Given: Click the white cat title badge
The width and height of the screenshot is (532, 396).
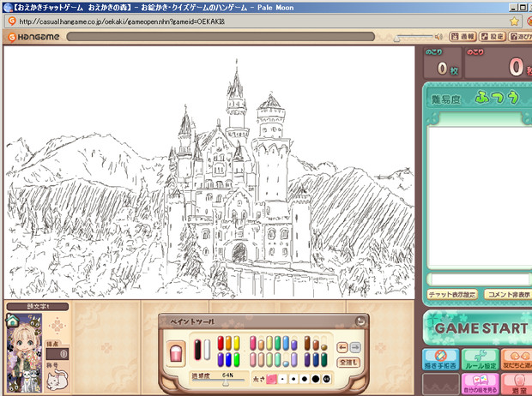Looking at the screenshot, I should tap(57, 380).
